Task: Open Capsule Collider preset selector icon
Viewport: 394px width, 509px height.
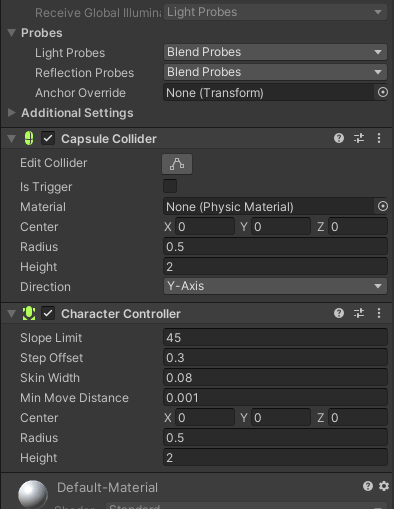Action: point(359,138)
